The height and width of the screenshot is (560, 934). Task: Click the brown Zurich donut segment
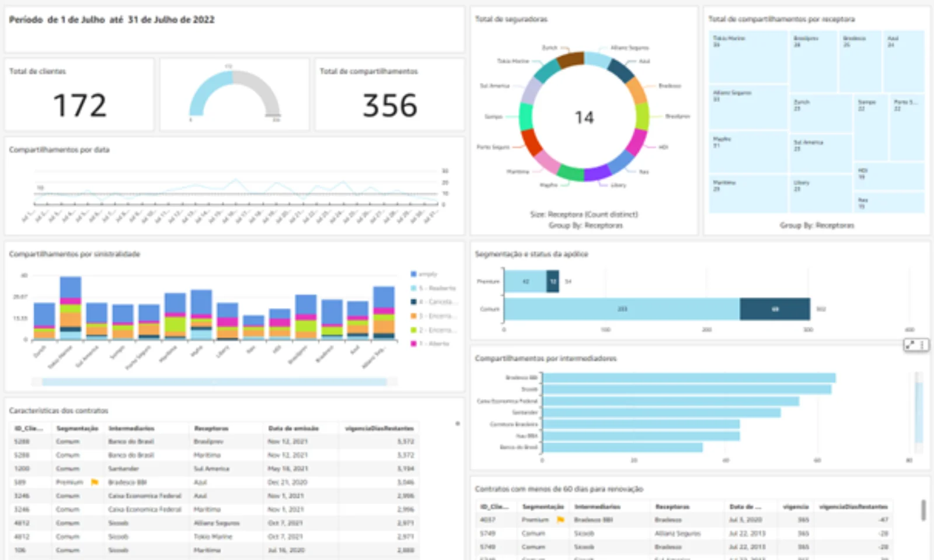(570, 60)
